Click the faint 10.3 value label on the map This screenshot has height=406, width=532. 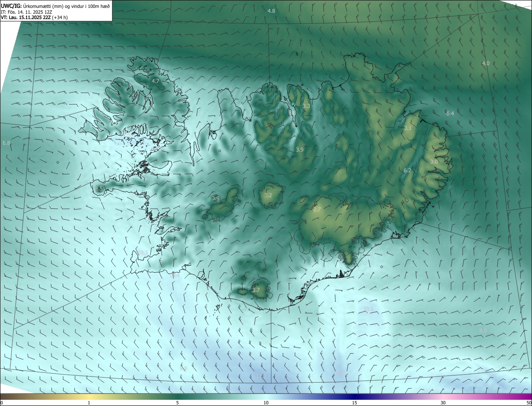(x=143, y=252)
